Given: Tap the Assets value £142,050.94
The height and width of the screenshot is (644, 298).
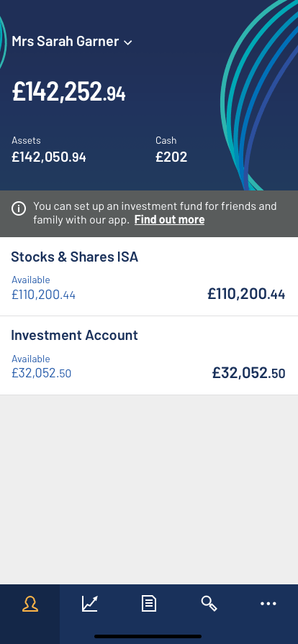Looking at the screenshot, I should 48,157.
